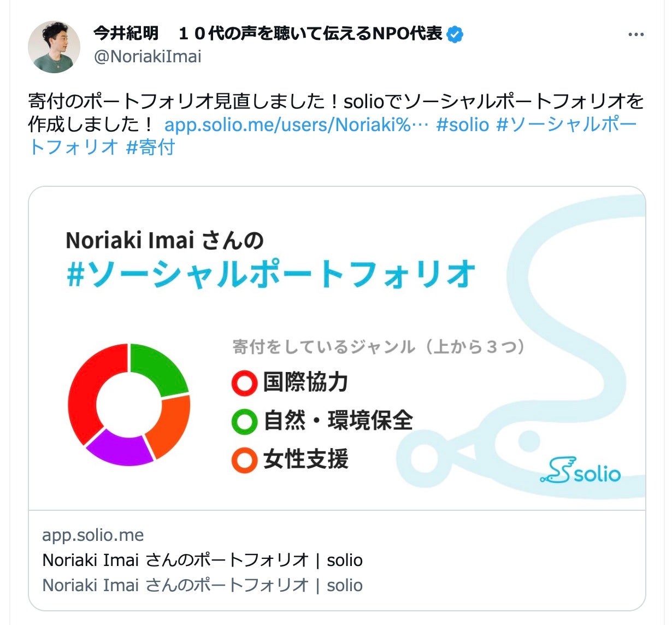Image resolution: width=672 pixels, height=625 pixels.
Task: Click the @NoriakiImai handle
Action: point(148,56)
